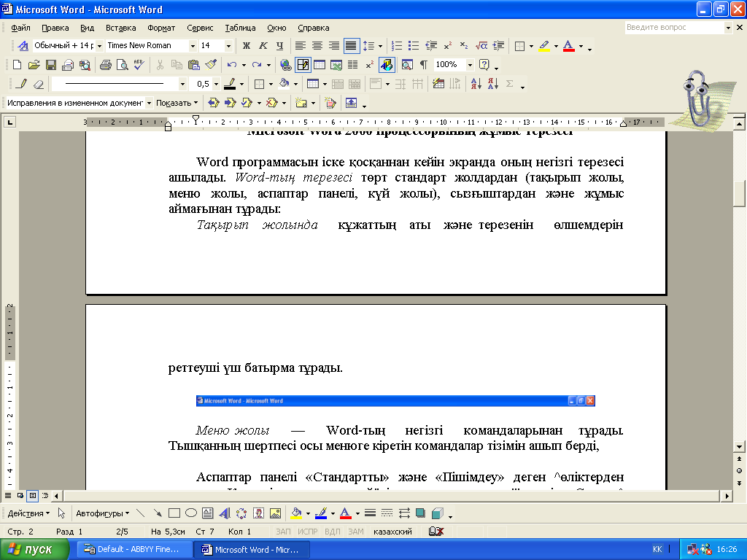Align text to the left
The width and height of the screenshot is (747, 560).
tap(300, 46)
